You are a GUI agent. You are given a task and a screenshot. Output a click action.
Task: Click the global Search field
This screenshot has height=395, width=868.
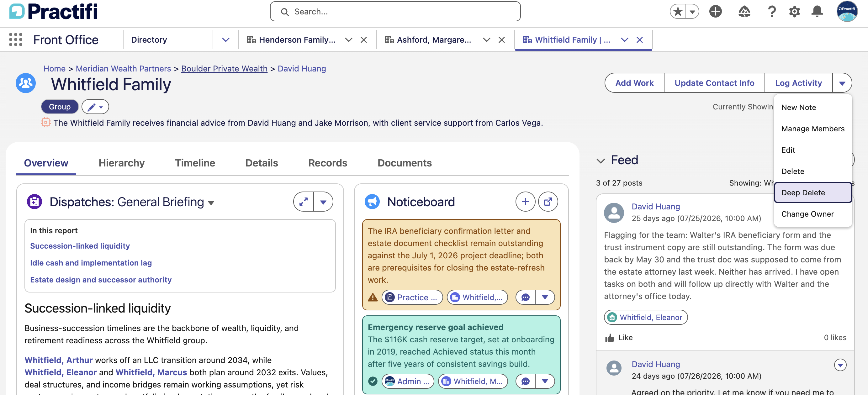pyautogui.click(x=395, y=12)
